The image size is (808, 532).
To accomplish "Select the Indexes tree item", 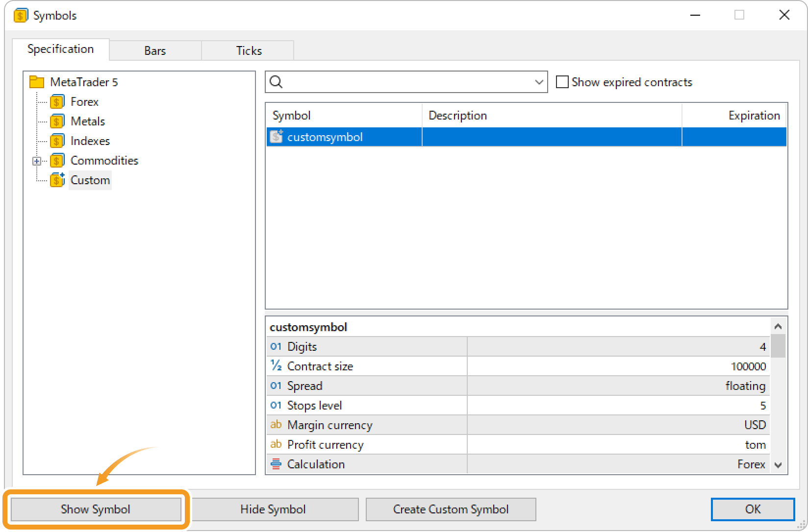I will (x=90, y=141).
